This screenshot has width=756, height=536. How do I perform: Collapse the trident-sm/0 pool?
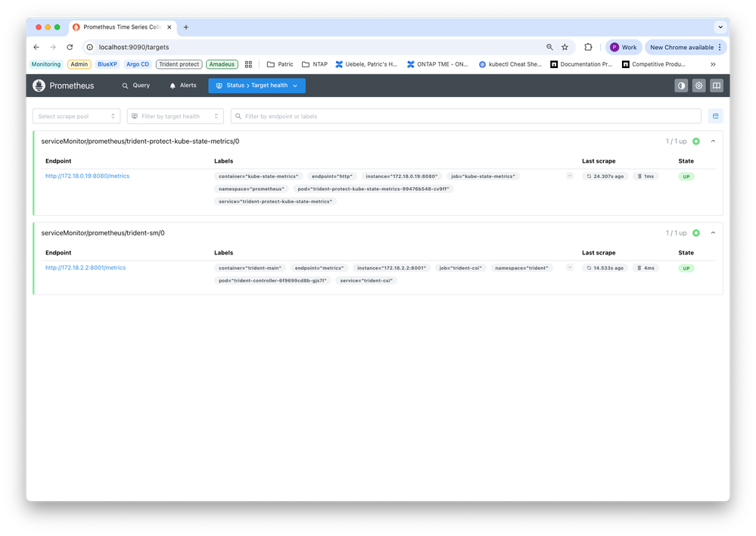(x=713, y=233)
